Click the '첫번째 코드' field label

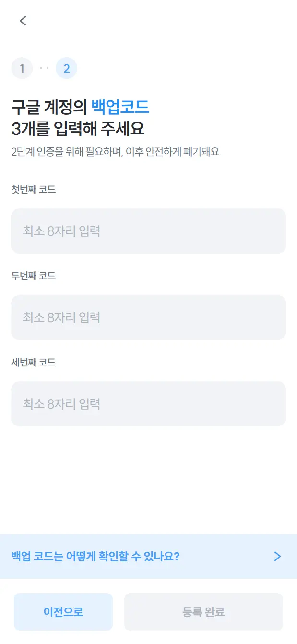[x=33, y=189]
